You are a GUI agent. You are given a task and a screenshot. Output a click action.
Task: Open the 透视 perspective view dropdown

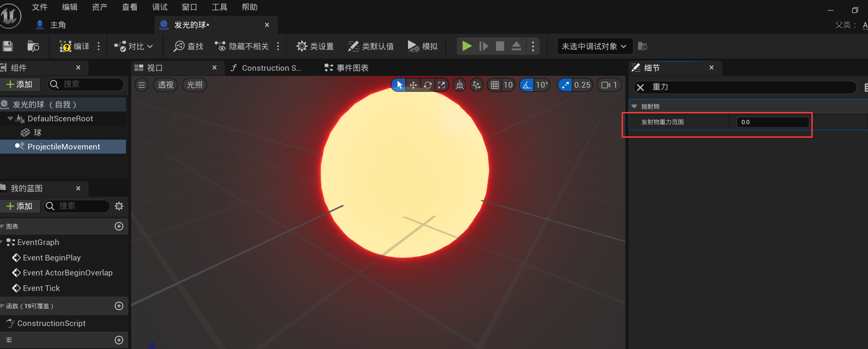pyautogui.click(x=165, y=85)
